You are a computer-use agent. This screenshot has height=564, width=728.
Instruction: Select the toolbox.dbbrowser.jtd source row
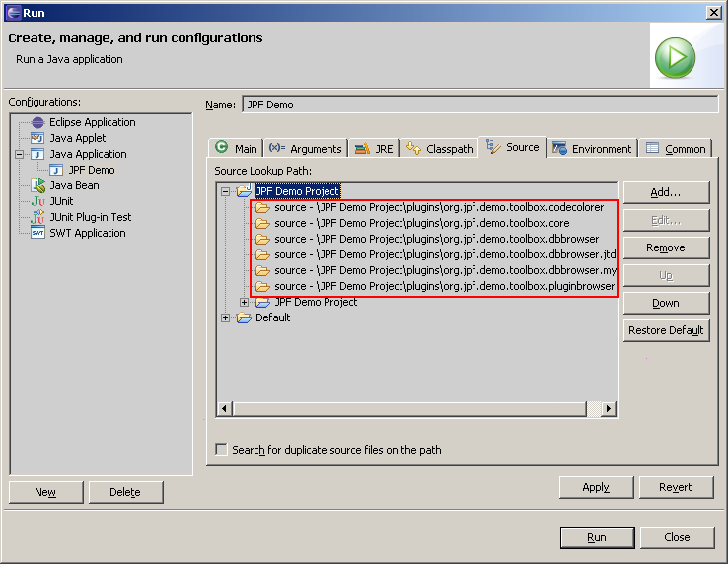pos(435,254)
